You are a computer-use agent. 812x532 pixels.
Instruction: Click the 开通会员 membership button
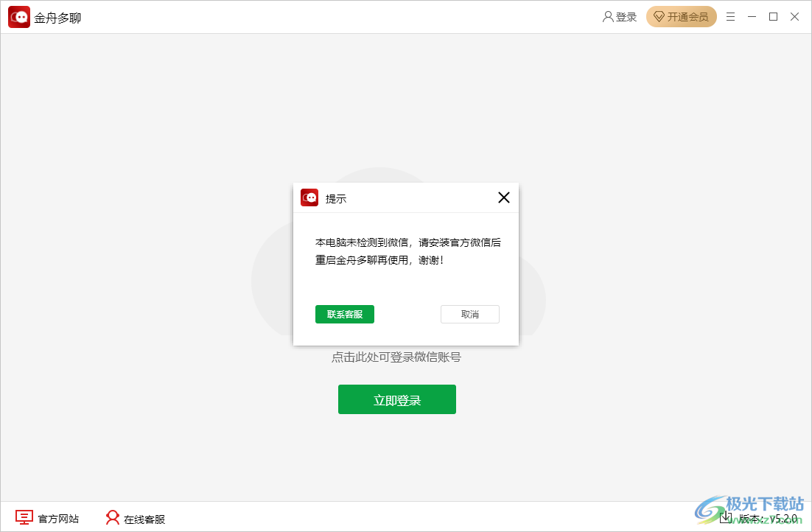pyautogui.click(x=681, y=17)
